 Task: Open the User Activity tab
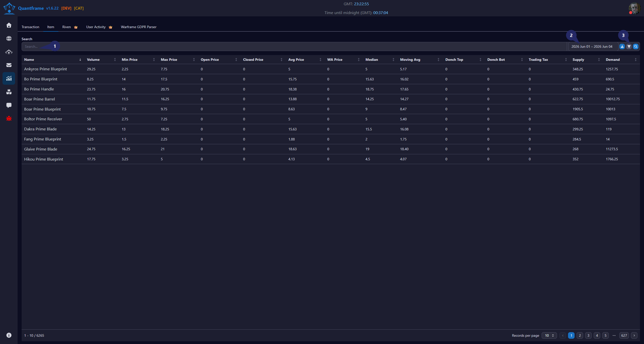coord(99,27)
